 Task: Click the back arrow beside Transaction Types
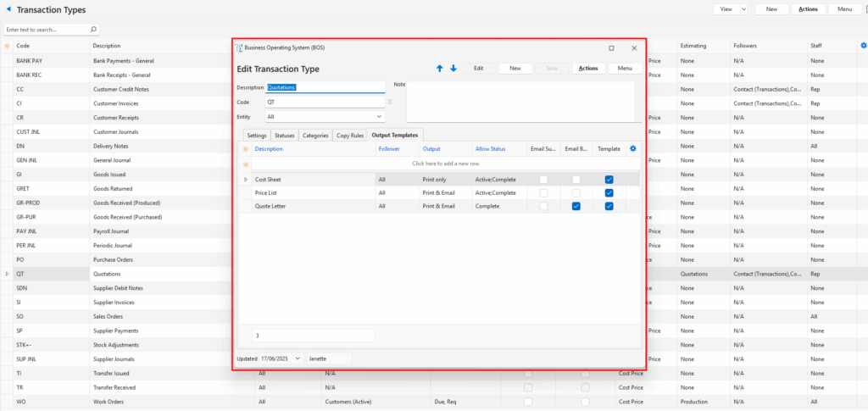point(8,9)
